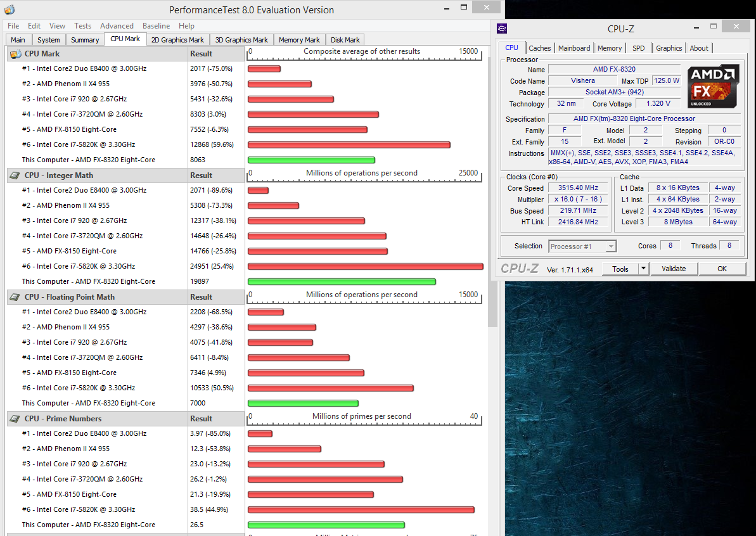Click the OK button in CPU-Z

coord(722,269)
